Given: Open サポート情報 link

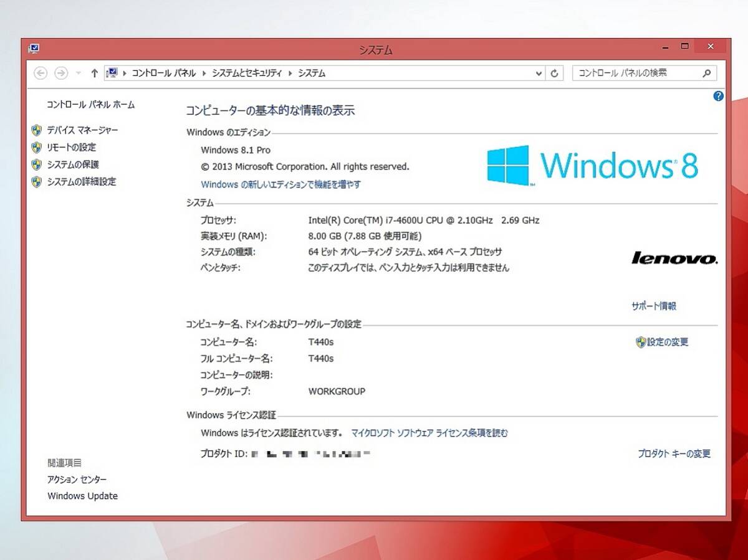Looking at the screenshot, I should pyautogui.click(x=654, y=306).
